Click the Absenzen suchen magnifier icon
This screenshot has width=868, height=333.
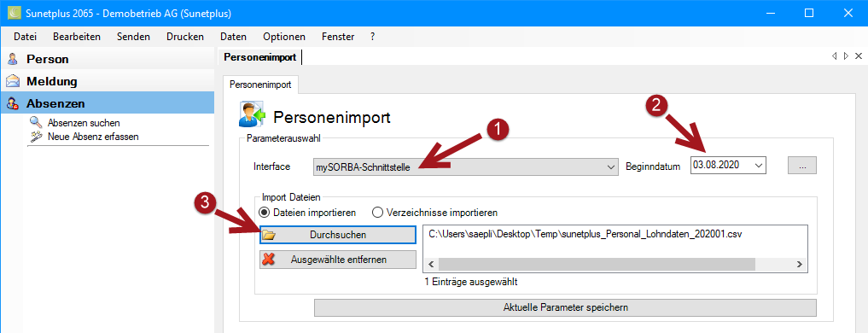[36, 122]
